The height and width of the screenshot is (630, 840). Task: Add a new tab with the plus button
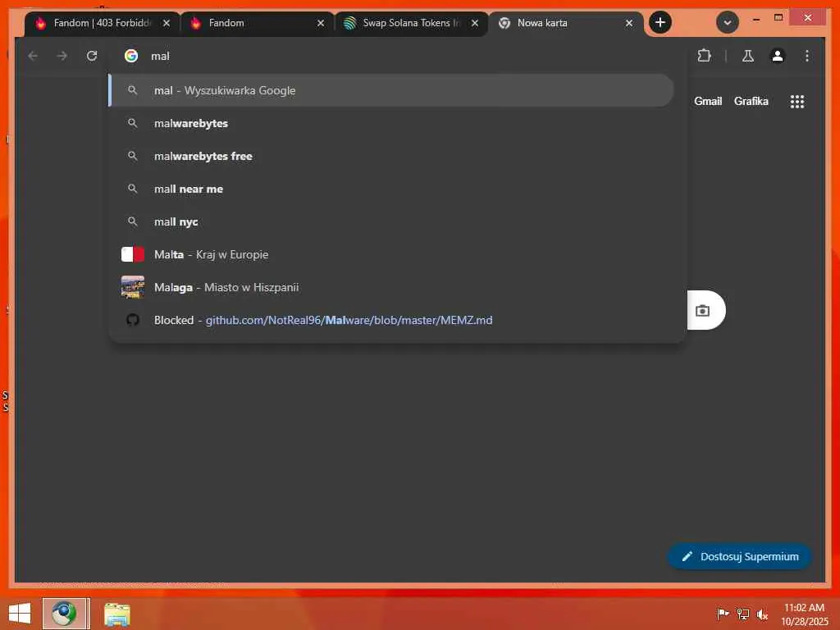click(x=660, y=22)
